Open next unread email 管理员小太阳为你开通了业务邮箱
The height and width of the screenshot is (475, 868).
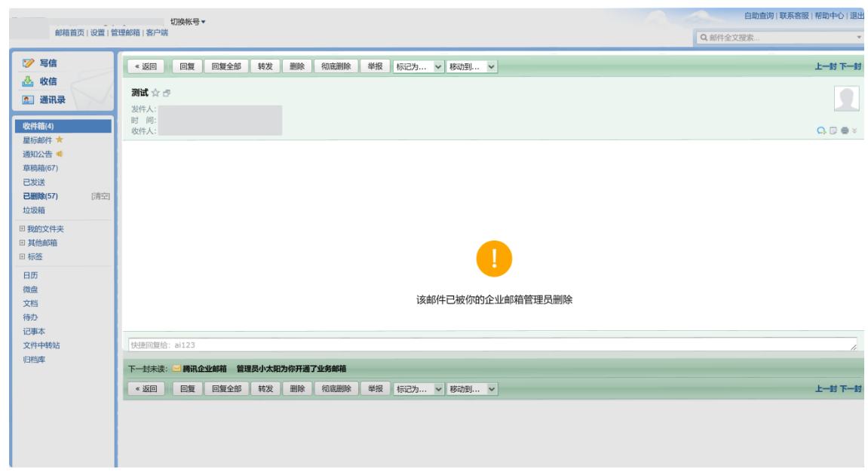[291, 369]
